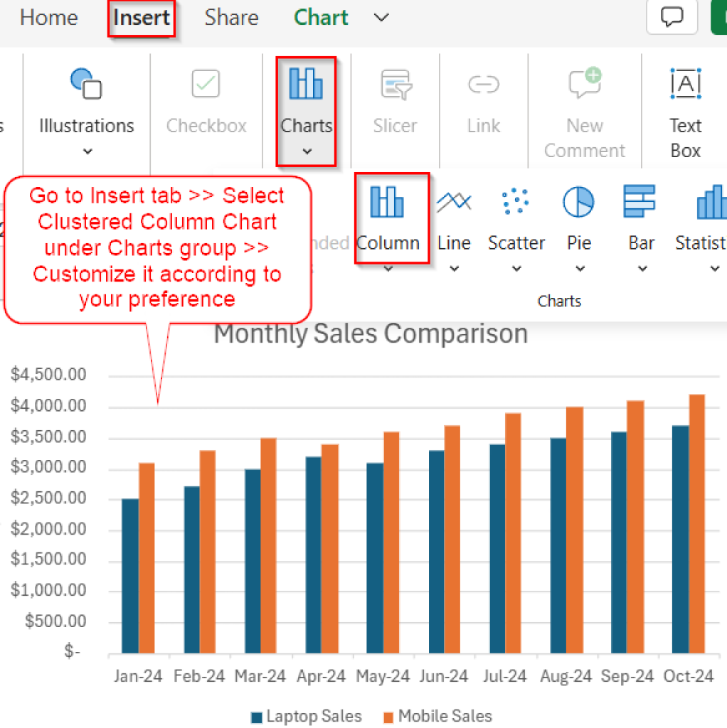Select the Line chart icon
727x728 pixels.
(x=454, y=213)
